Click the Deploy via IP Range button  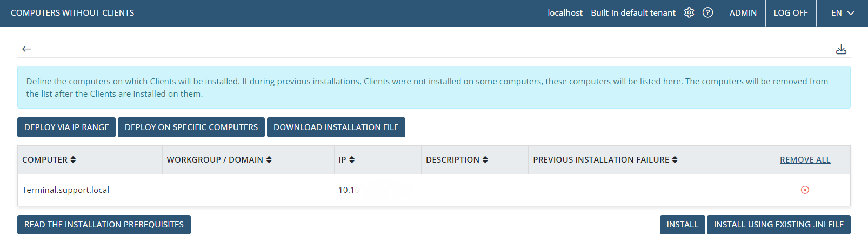[66, 127]
